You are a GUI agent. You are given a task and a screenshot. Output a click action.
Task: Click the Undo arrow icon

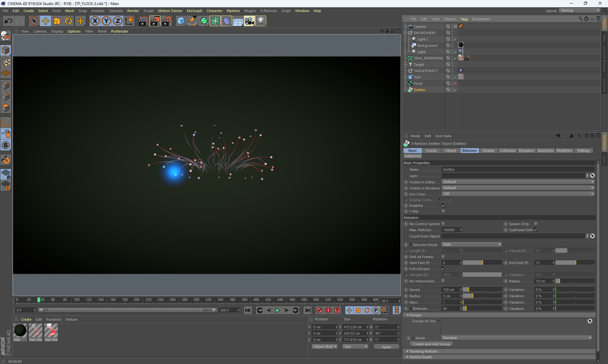[x=9, y=21]
